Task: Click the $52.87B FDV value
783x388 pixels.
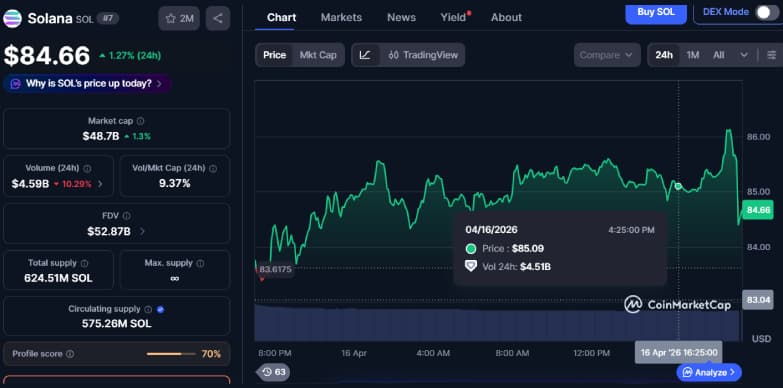Action: pyautogui.click(x=109, y=231)
